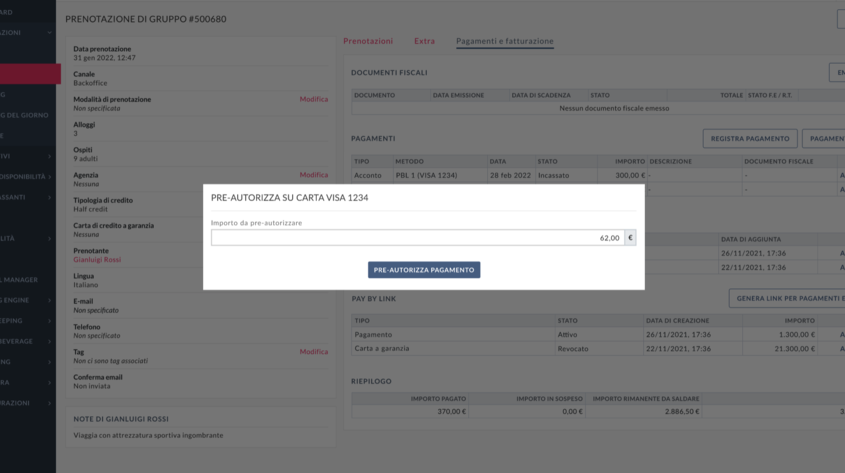Select the highlighted red sidebar item

(30, 74)
